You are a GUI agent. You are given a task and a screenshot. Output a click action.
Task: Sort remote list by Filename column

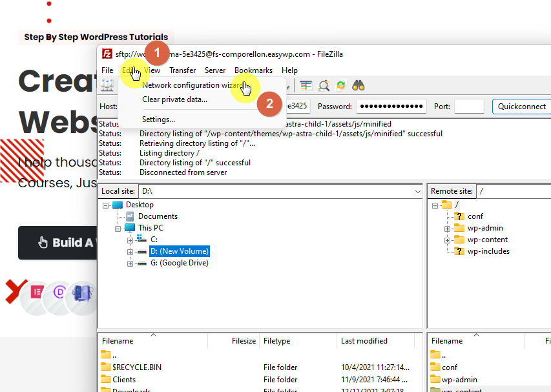pos(476,341)
